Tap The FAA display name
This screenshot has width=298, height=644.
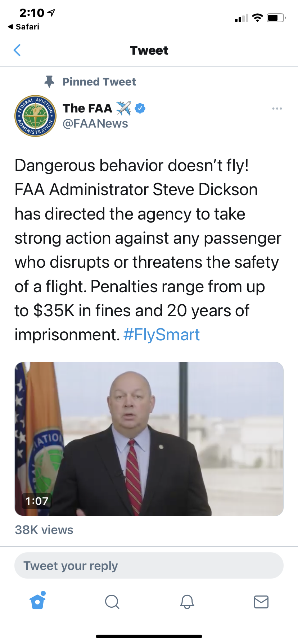point(87,108)
